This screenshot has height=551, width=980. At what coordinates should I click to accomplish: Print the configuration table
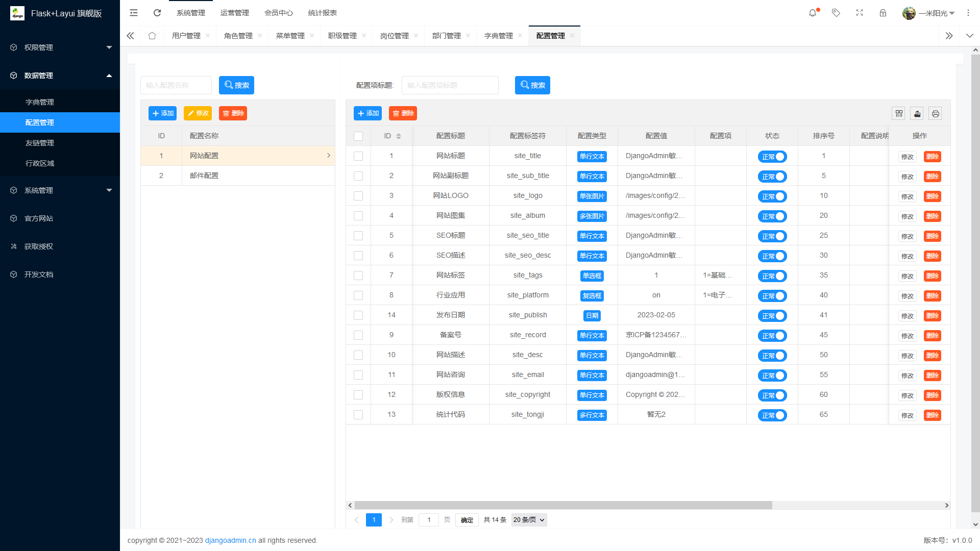click(x=935, y=113)
